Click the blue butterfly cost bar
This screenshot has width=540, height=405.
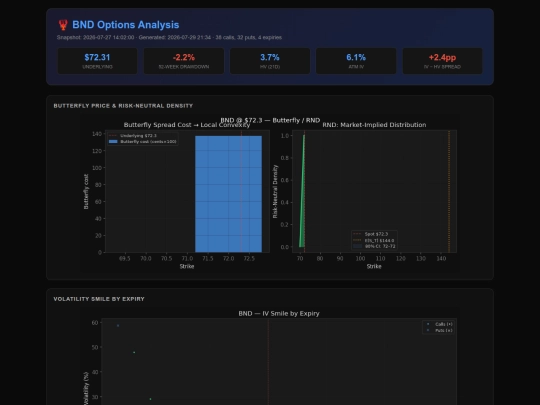(228, 194)
